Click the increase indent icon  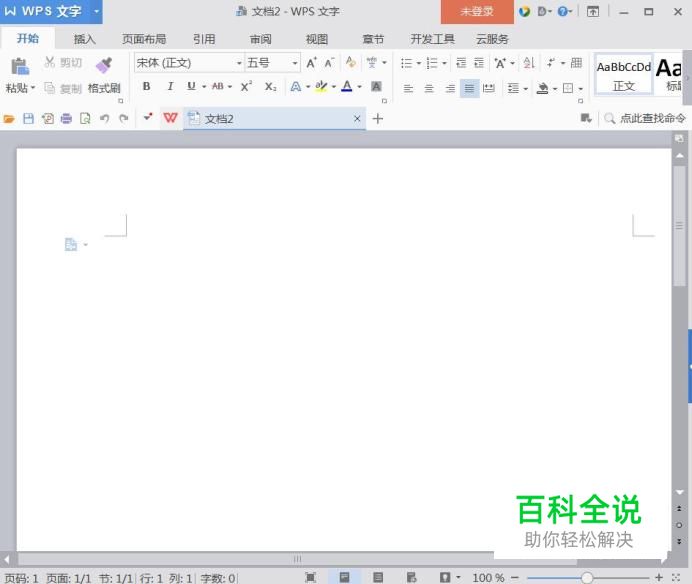[479, 63]
